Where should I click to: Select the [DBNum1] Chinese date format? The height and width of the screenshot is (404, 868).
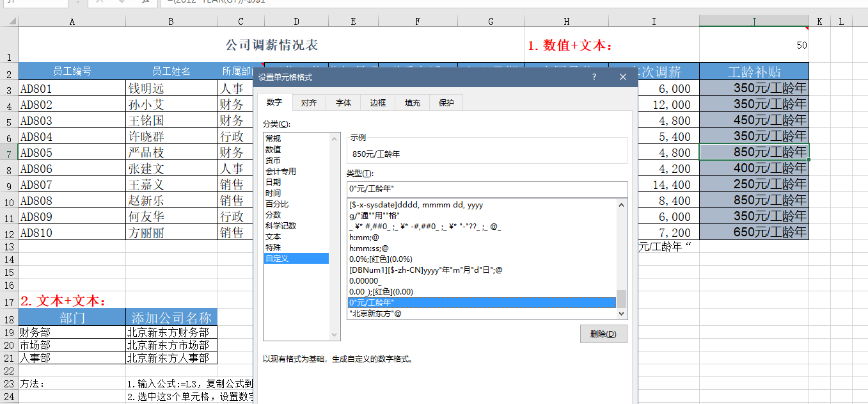click(x=482, y=270)
